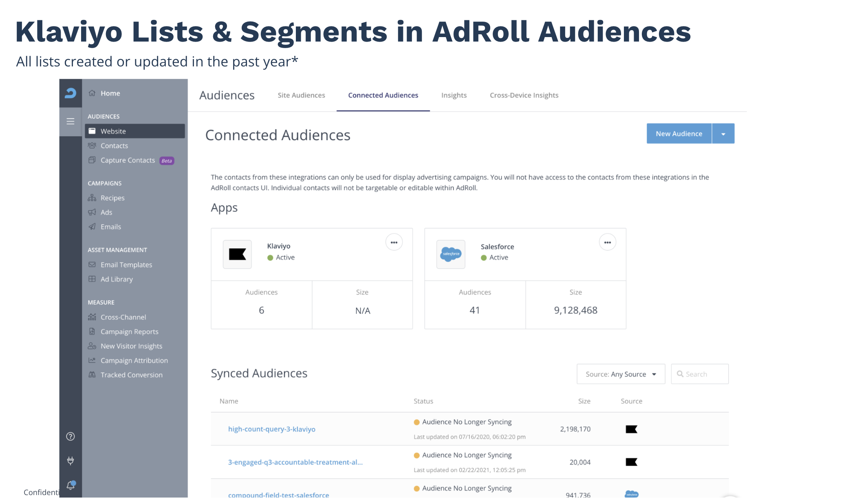Open Salesforce card three-dot options
This screenshot has height=502, width=868.
pyautogui.click(x=607, y=242)
